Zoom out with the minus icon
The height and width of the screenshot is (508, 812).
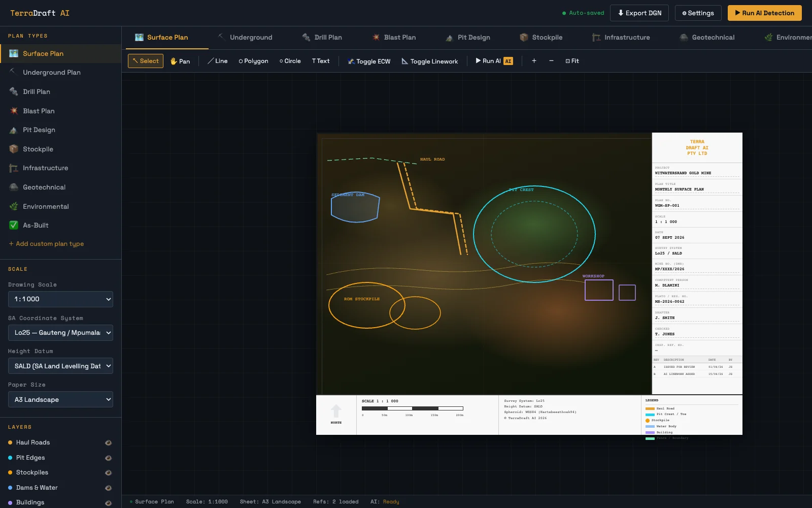click(551, 61)
